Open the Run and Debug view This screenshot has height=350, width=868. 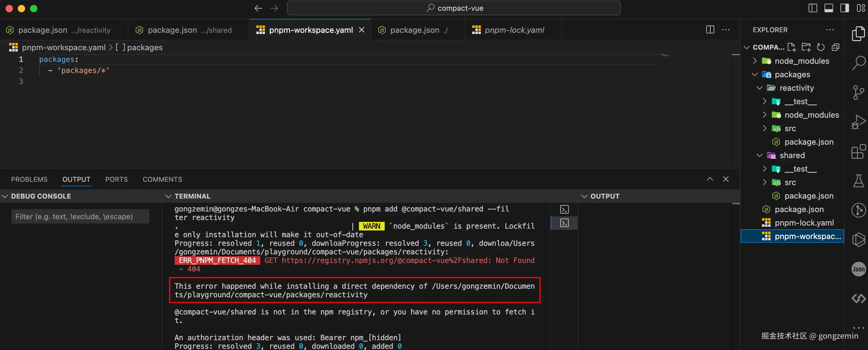[858, 122]
